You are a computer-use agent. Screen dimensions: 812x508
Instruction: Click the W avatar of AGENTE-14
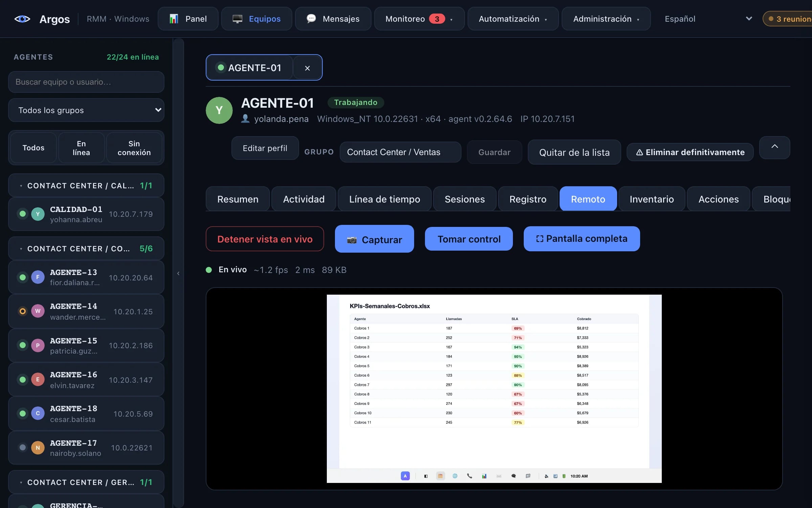tap(38, 311)
